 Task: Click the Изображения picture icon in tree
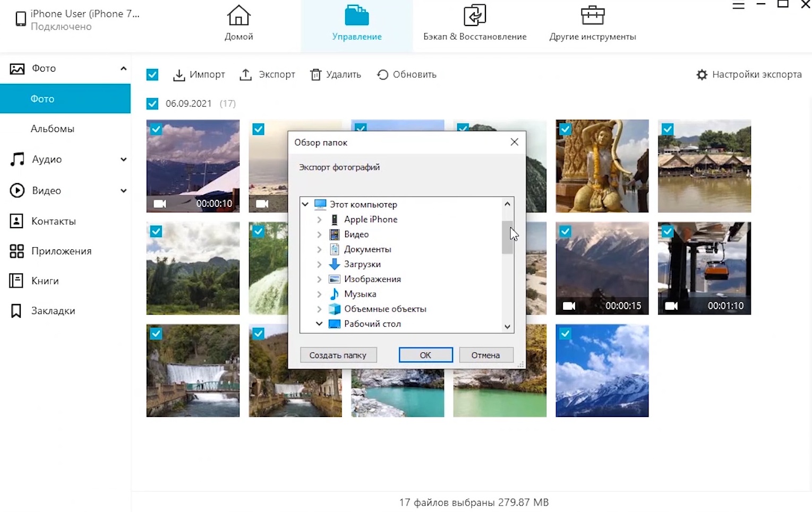(x=334, y=279)
